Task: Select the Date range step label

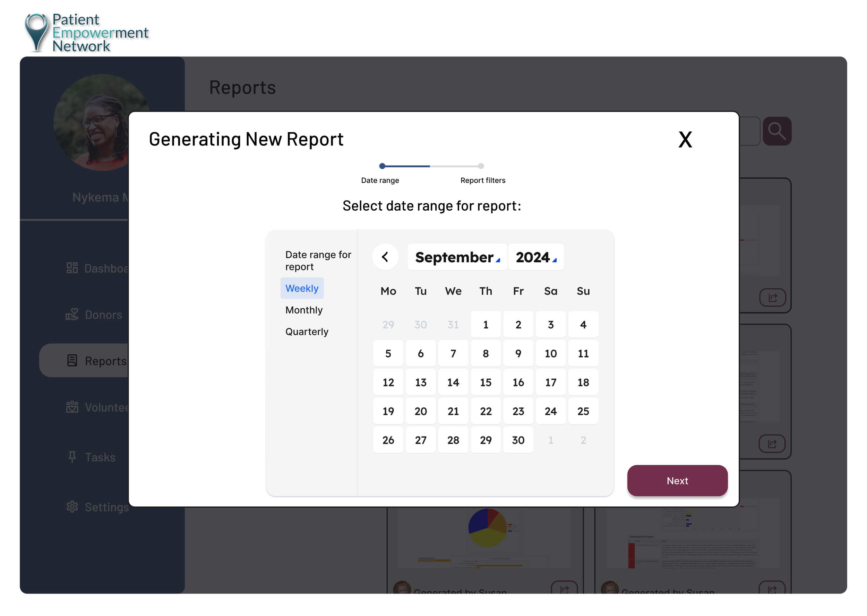Action: coord(380,180)
